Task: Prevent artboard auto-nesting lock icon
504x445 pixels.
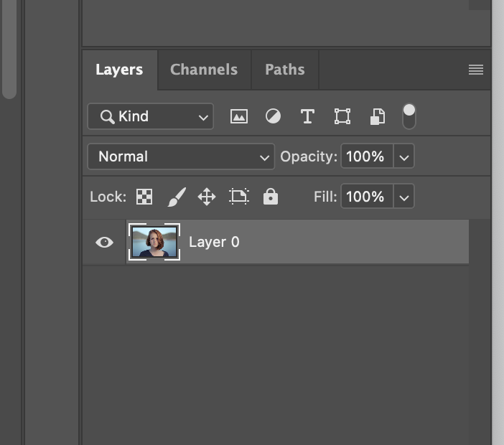Action: click(x=239, y=197)
